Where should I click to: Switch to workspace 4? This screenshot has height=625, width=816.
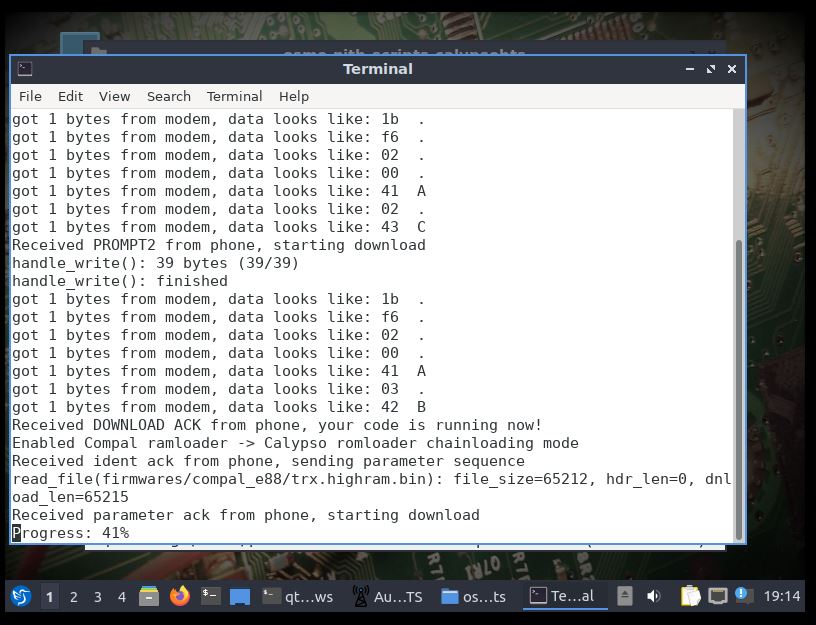coord(121,597)
